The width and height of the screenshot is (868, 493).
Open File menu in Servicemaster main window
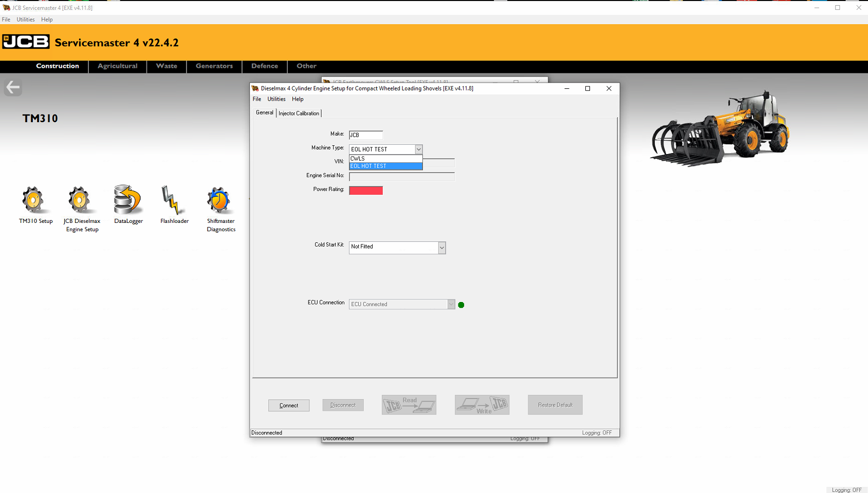coord(6,20)
